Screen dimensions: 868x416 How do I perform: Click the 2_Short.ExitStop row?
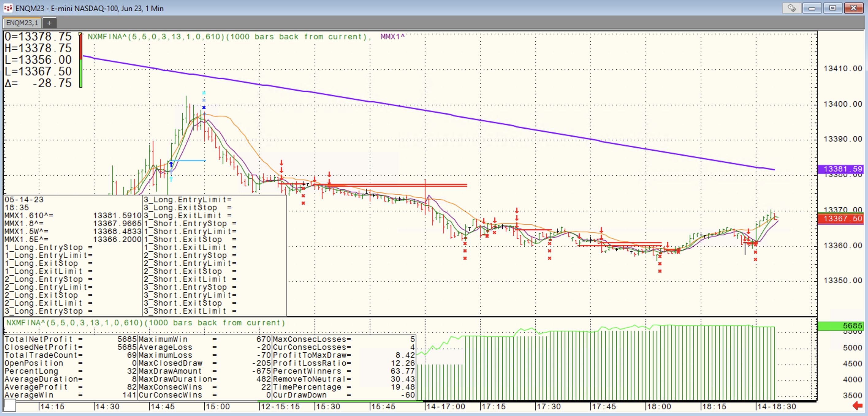pos(215,271)
